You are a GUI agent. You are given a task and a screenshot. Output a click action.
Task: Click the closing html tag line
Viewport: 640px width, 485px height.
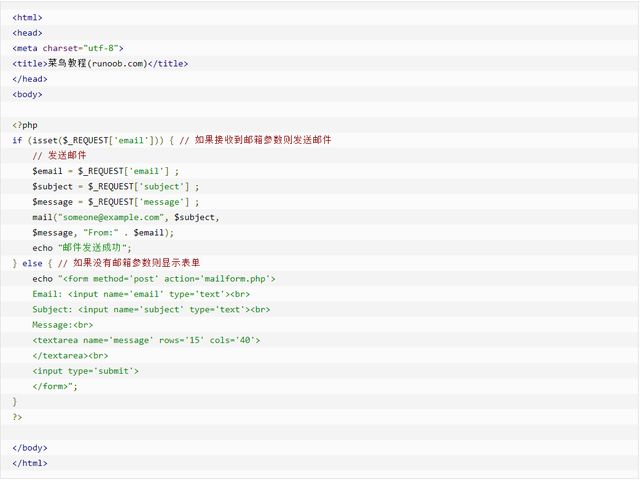pyautogui.click(x=30, y=463)
